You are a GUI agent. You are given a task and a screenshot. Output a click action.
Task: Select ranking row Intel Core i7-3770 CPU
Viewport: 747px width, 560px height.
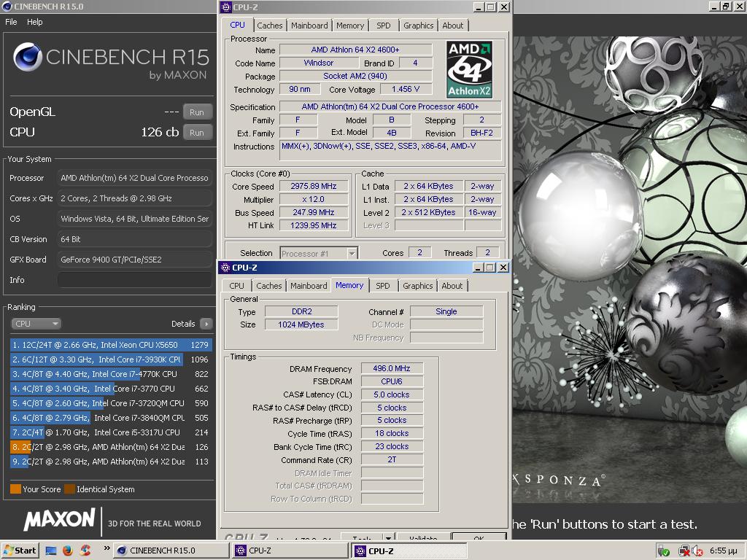point(111,389)
